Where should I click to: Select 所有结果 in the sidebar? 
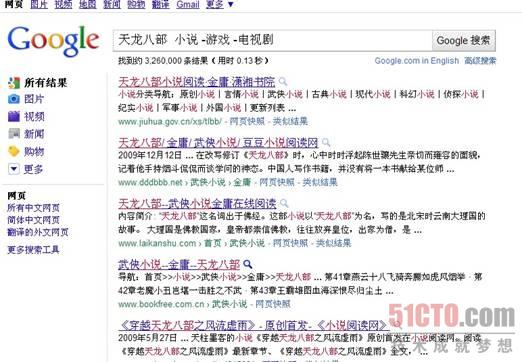tap(46, 83)
